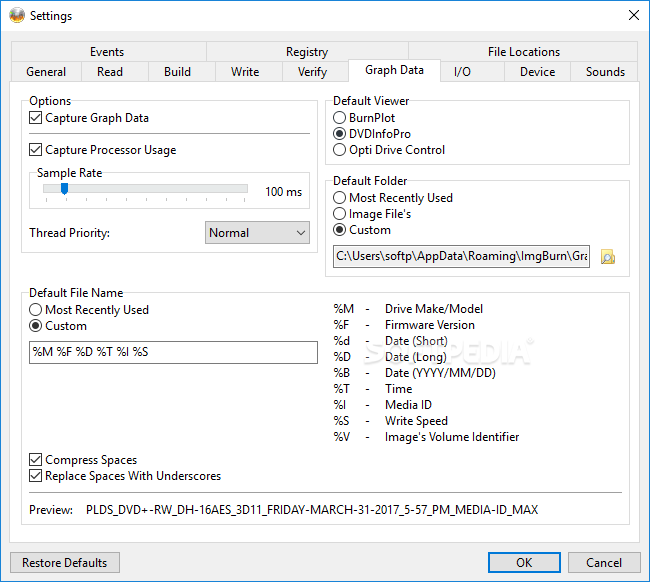Choose Opti Drive Control viewer

point(340,150)
